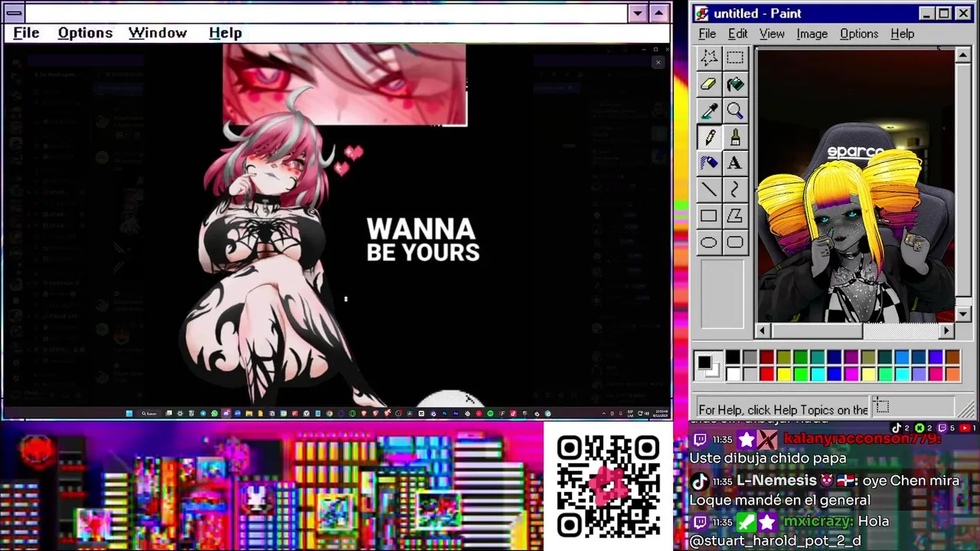Open Window menu in the left window
Viewport: 980px width, 551px height.
coord(158,33)
